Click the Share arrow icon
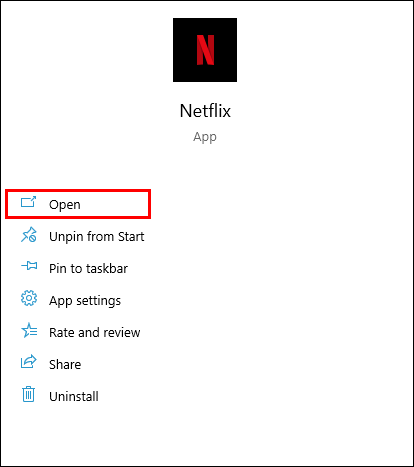This screenshot has width=414, height=467. (x=29, y=362)
